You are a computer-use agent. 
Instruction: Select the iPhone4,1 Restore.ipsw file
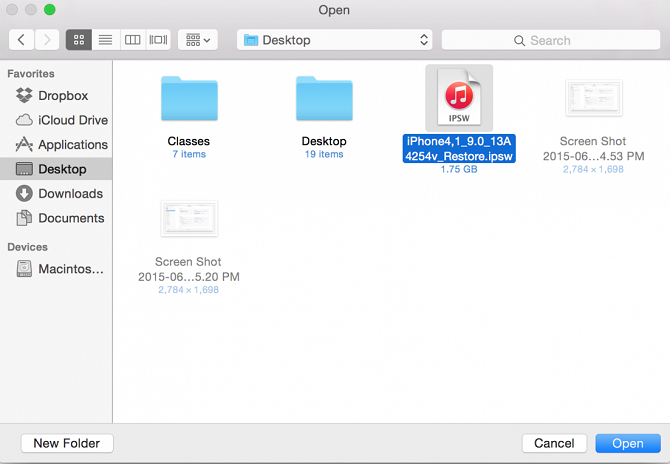(x=458, y=100)
